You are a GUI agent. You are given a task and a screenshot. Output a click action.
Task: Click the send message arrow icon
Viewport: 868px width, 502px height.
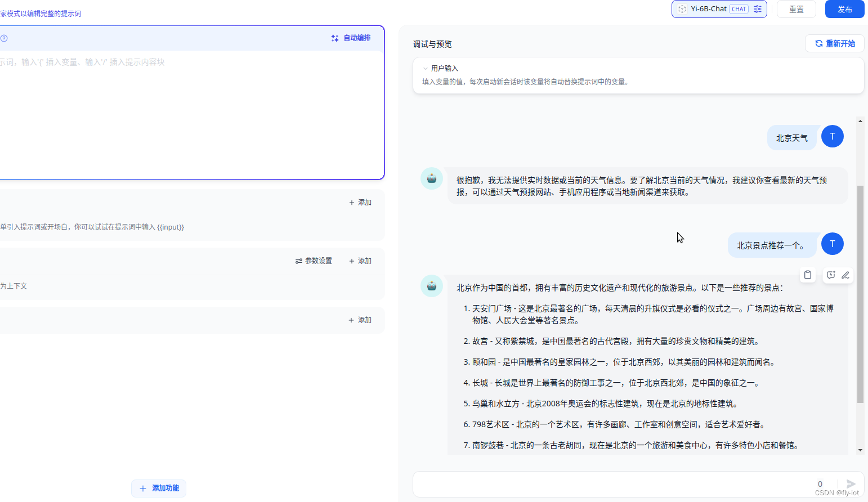coord(850,483)
